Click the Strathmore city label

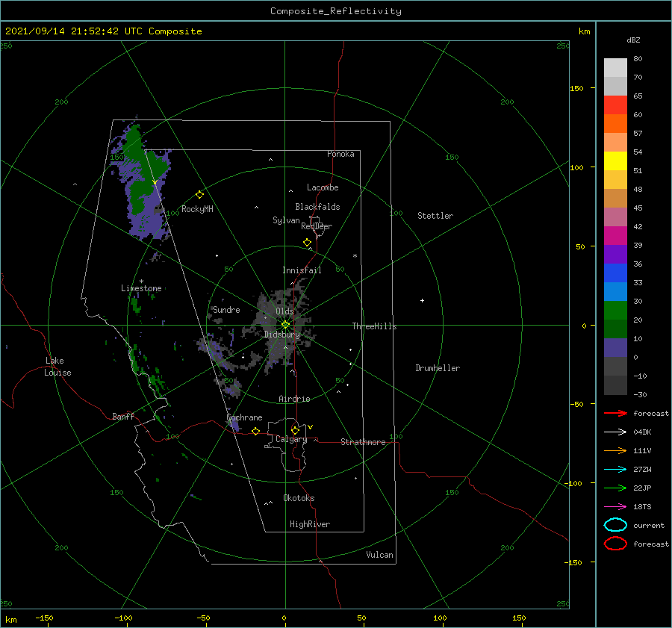363,442
